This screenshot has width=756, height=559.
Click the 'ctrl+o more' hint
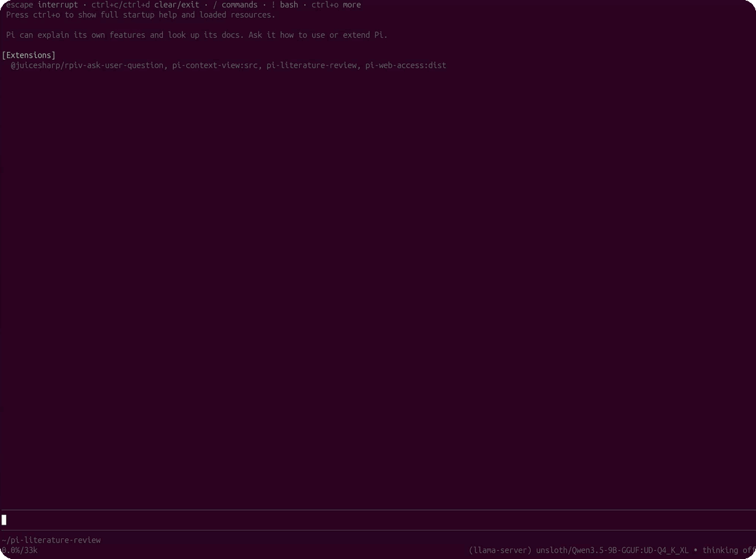[x=336, y=5]
